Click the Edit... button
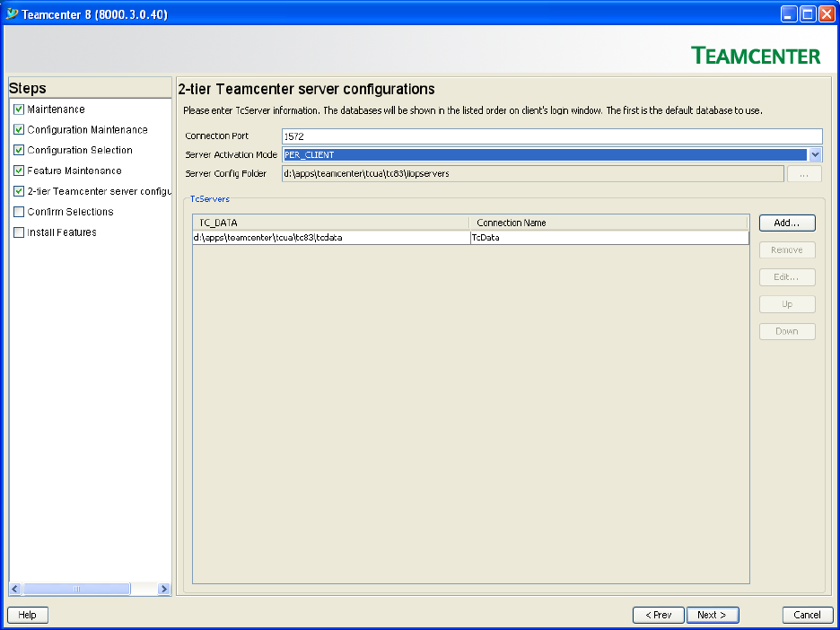 [x=787, y=277]
